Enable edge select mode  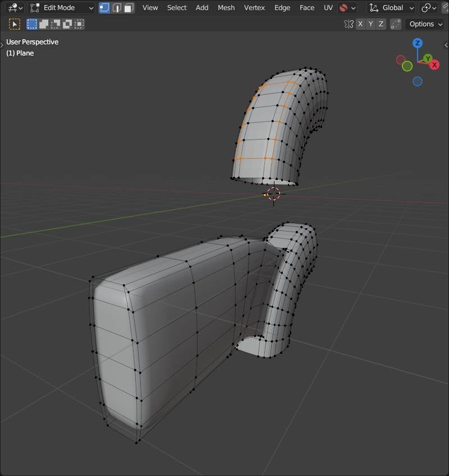(117, 8)
